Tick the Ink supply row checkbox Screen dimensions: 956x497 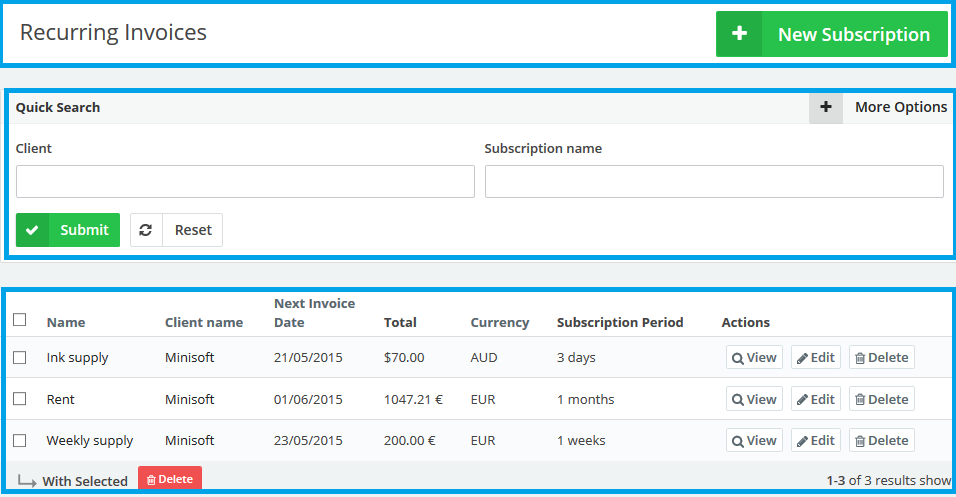[20, 358]
